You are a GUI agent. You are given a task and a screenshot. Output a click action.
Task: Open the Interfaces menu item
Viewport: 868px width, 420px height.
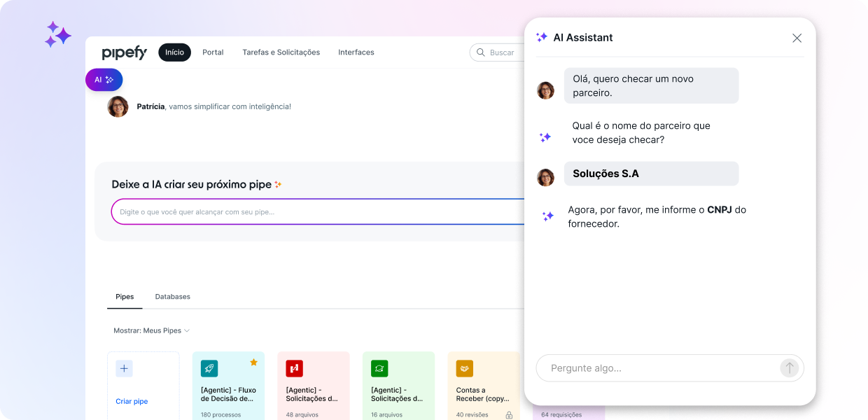[x=356, y=52]
